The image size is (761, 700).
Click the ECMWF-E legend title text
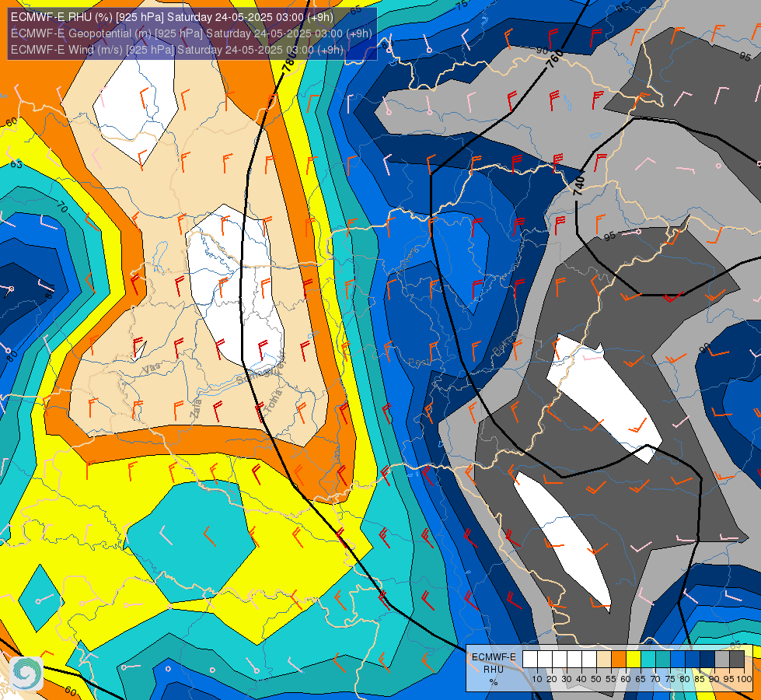pos(494,657)
